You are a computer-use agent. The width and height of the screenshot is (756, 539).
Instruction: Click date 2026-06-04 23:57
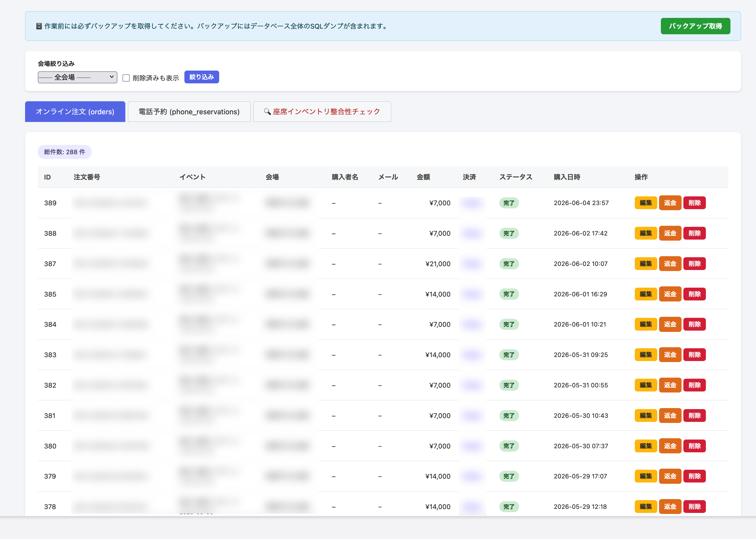(581, 203)
